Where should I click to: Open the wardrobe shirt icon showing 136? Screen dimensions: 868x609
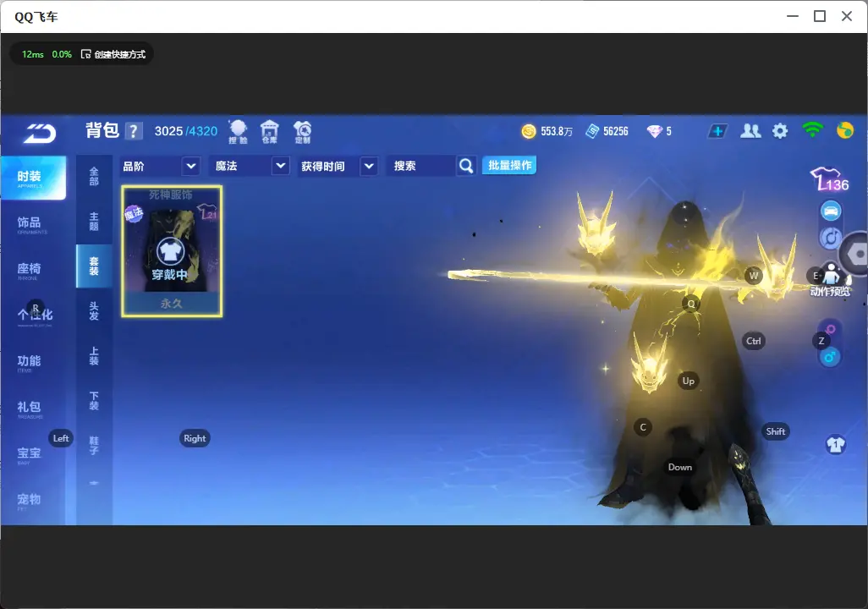coord(830,178)
